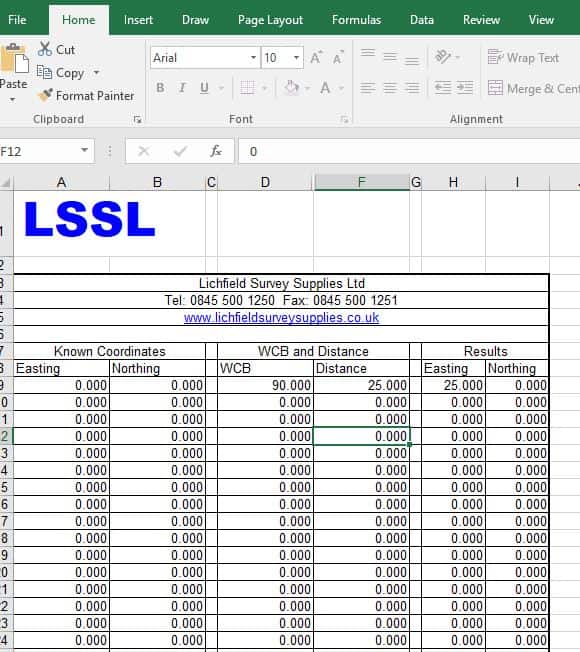Open the font size dropdown
Image resolution: width=580 pixels, height=652 pixels.
pyautogui.click(x=296, y=57)
